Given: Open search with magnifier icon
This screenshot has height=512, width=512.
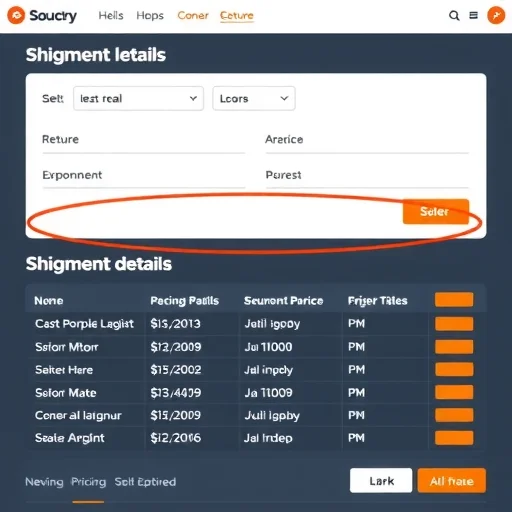Looking at the screenshot, I should tap(454, 15).
